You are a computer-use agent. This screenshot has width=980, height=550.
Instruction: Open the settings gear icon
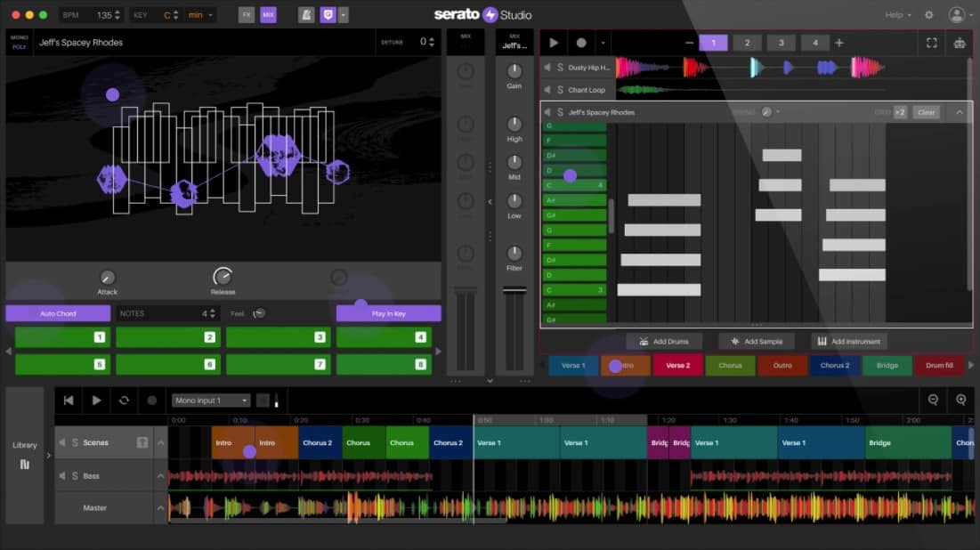click(929, 15)
